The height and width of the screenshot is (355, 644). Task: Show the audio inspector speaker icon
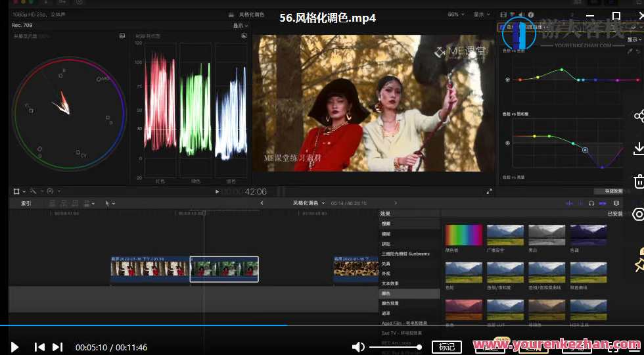[x=521, y=14]
